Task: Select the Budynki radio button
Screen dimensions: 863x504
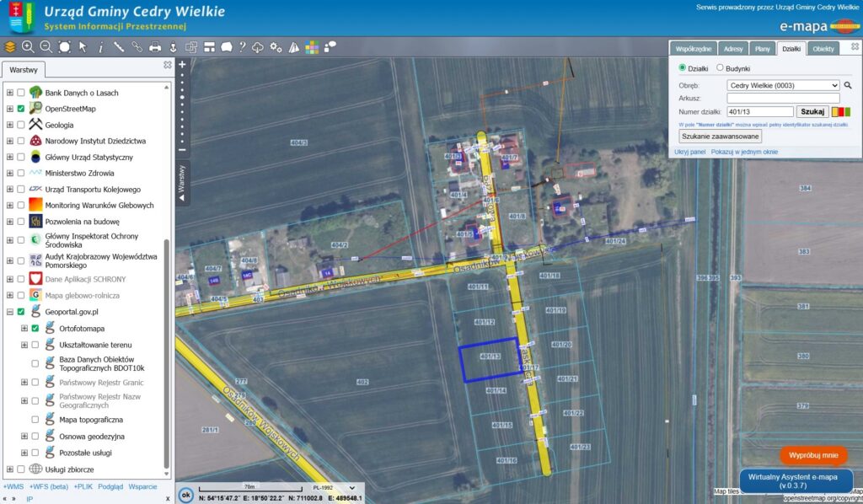Action: point(720,67)
